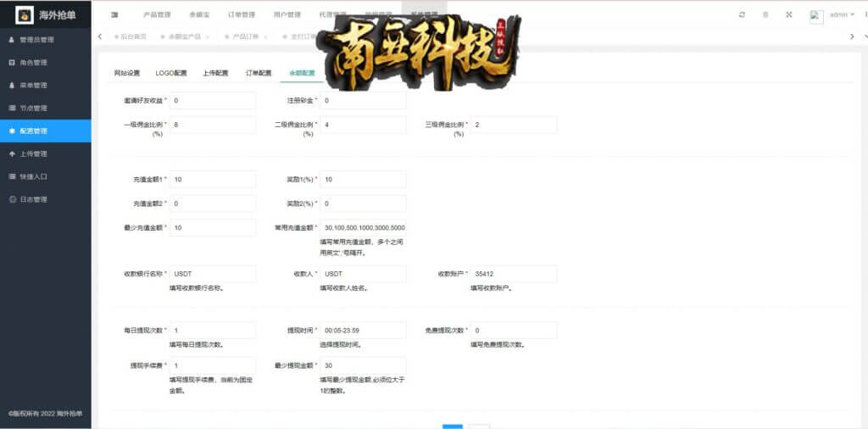This screenshot has height=429, width=868.
Task: Click the 海外抢单 logo icon
Action: [x=25, y=14]
